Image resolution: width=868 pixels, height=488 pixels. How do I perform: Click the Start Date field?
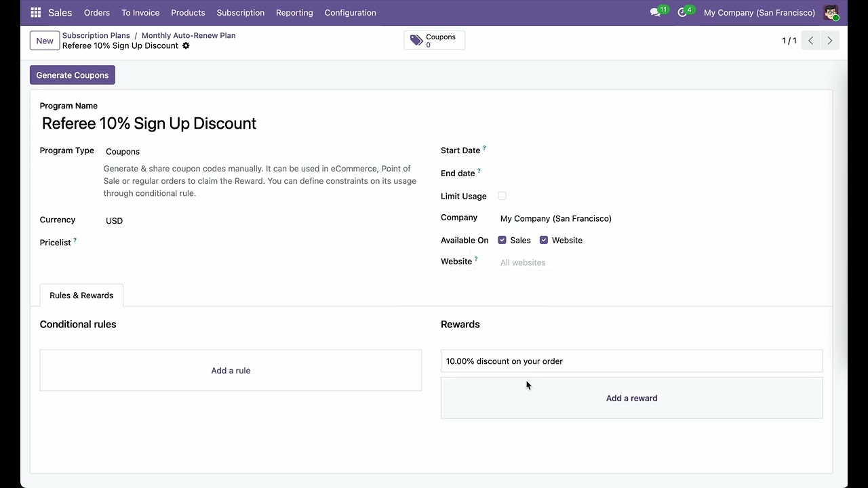[x=660, y=150]
